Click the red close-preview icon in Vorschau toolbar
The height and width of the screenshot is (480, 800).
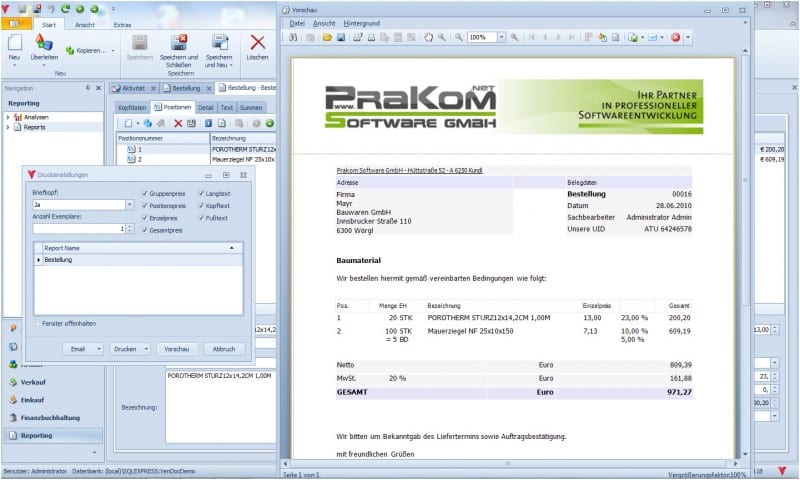coord(676,37)
